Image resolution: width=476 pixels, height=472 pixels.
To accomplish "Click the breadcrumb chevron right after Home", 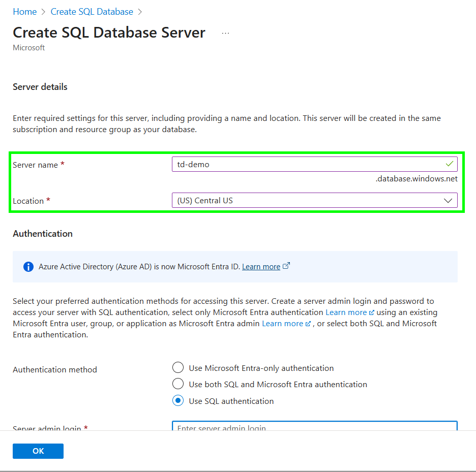I will coord(44,12).
